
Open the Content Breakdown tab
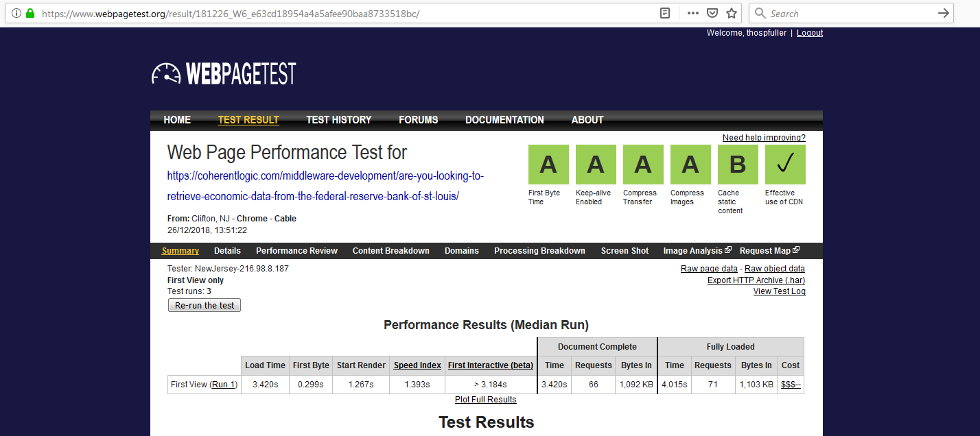391,251
